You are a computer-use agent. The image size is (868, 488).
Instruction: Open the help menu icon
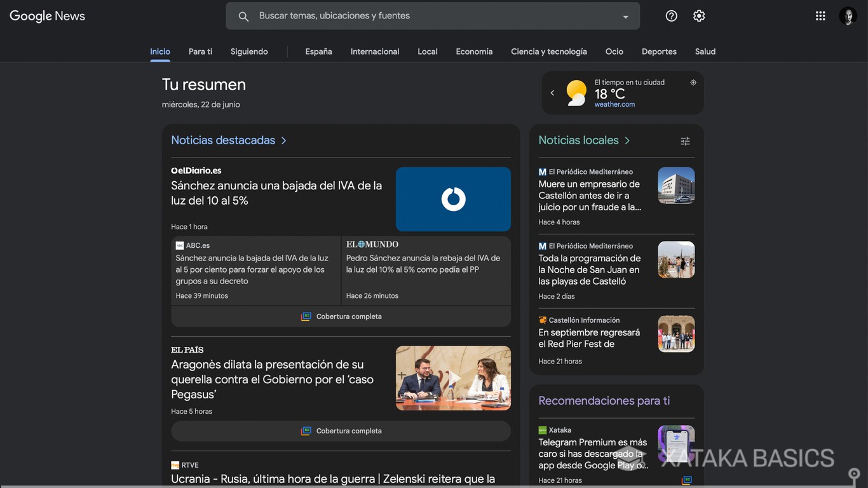[x=671, y=15]
